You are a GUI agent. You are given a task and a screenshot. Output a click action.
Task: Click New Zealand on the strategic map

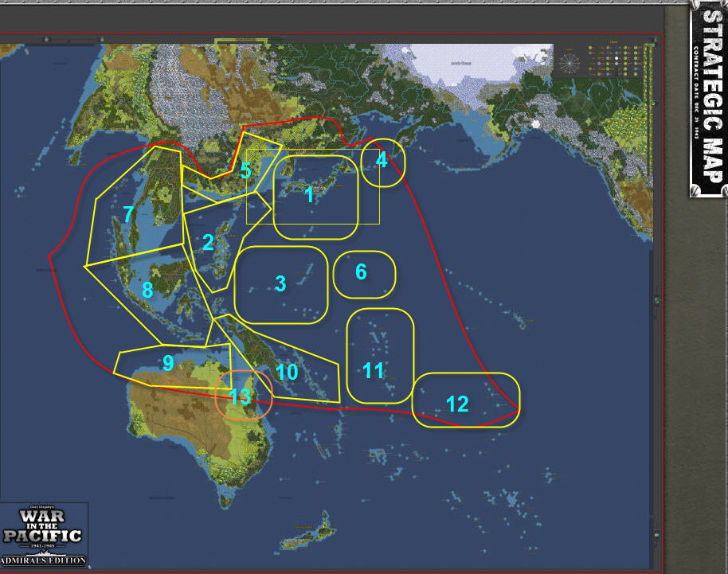[308, 532]
